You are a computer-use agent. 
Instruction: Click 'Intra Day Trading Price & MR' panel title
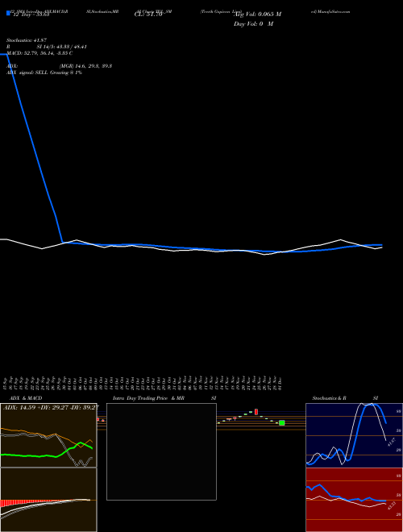(148, 398)
